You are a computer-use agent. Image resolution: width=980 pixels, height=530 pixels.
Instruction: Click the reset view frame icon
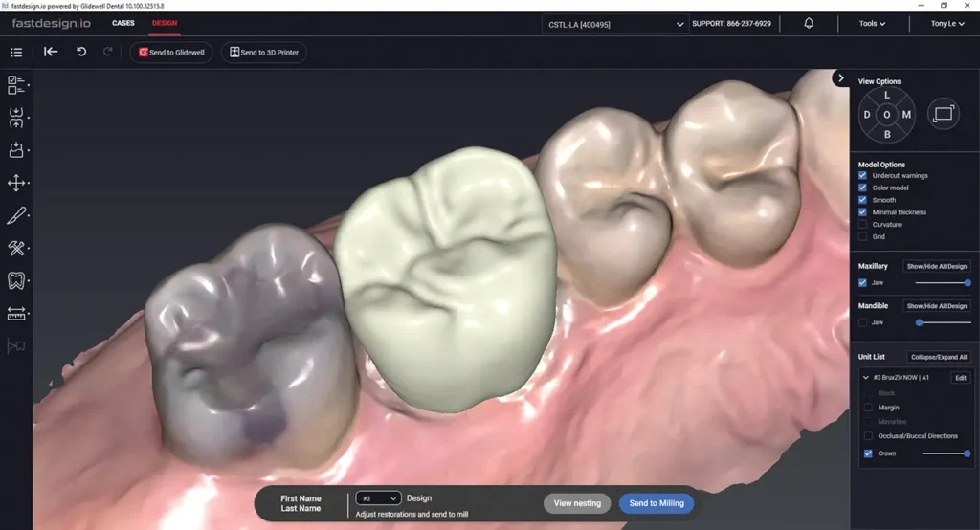943,114
